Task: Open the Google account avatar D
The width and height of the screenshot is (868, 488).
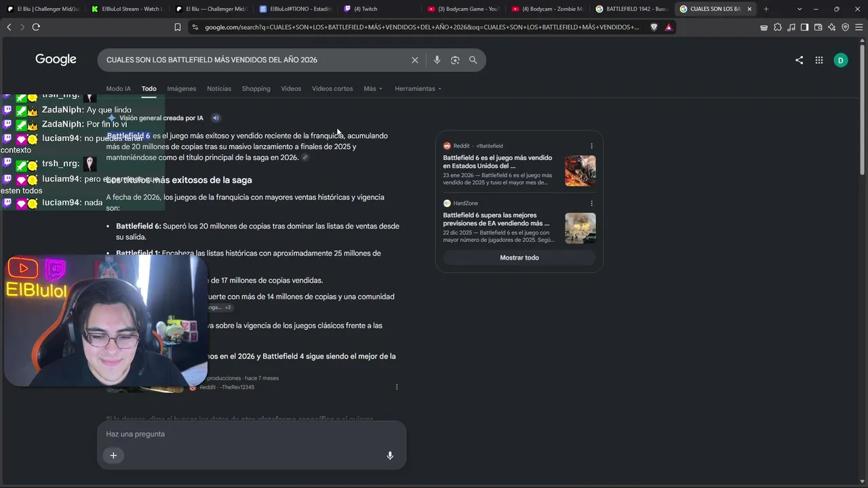Action: click(841, 60)
